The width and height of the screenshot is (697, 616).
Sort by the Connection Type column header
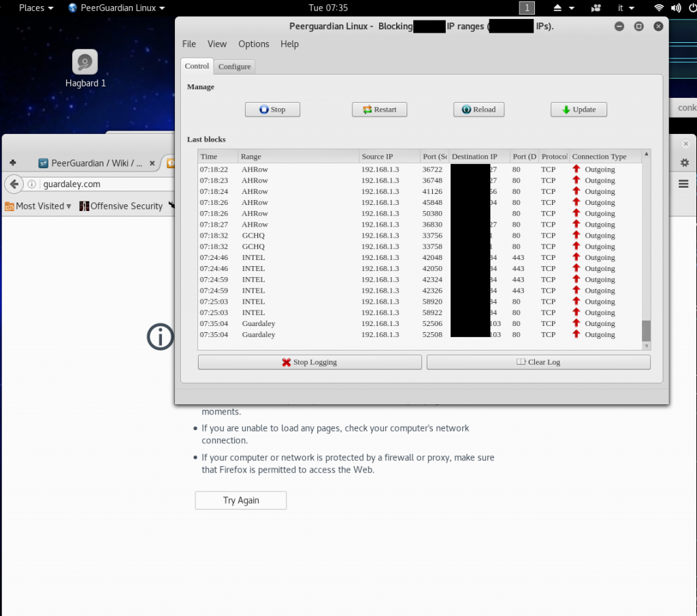[605, 157]
